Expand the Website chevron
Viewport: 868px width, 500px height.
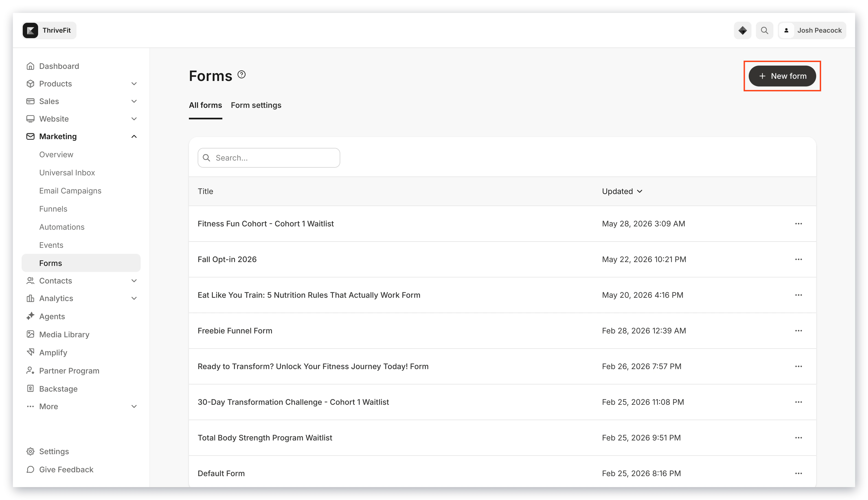(x=134, y=119)
